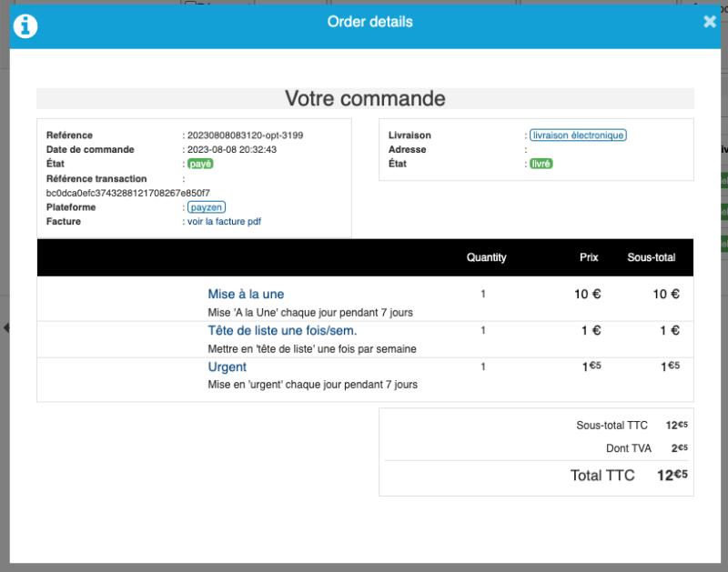Click the 'Prix' column header

click(588, 257)
